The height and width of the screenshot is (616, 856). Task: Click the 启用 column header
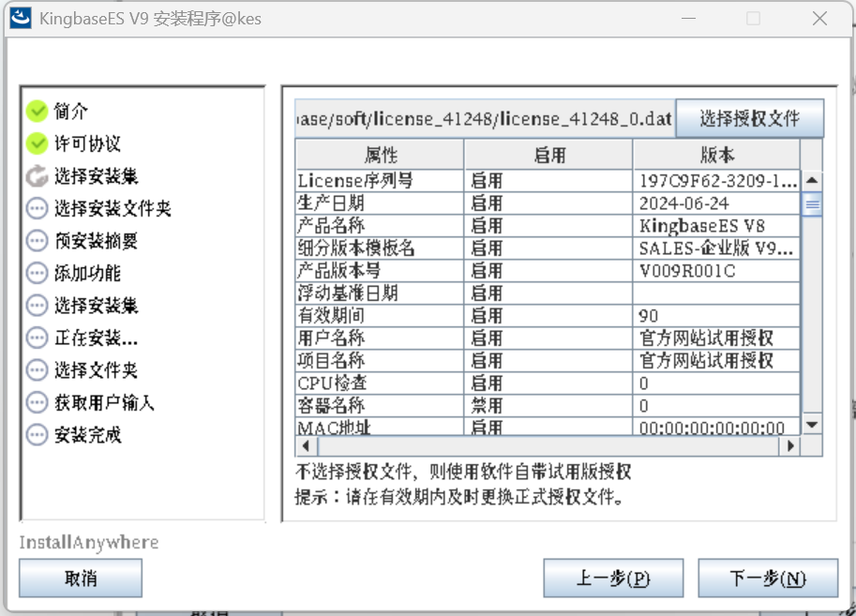pos(548,155)
